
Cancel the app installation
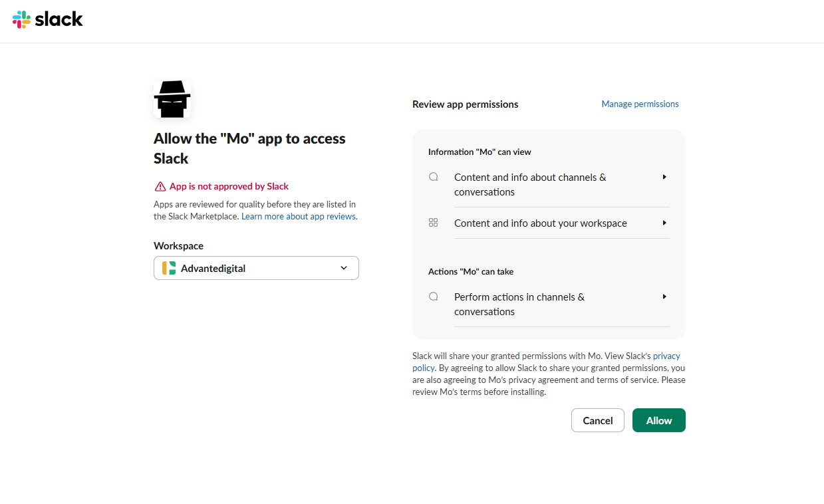point(597,420)
